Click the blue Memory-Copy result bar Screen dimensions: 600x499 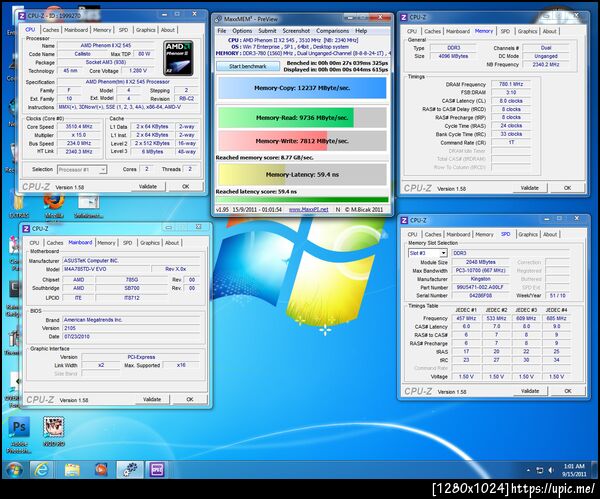point(302,88)
